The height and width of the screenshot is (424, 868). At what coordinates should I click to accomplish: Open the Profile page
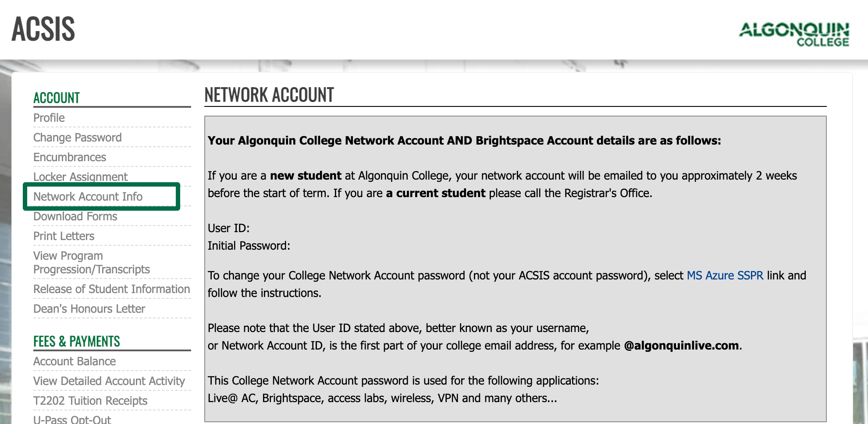(49, 118)
